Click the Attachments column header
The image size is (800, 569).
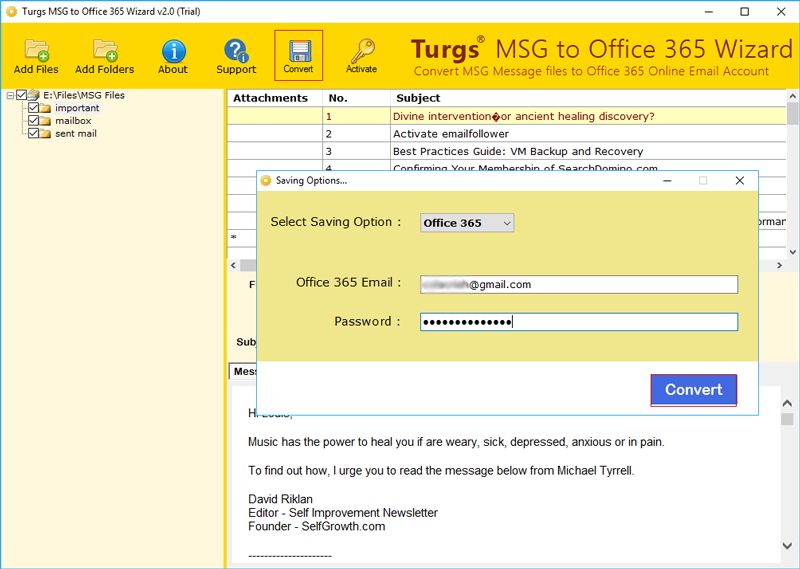[x=275, y=98]
